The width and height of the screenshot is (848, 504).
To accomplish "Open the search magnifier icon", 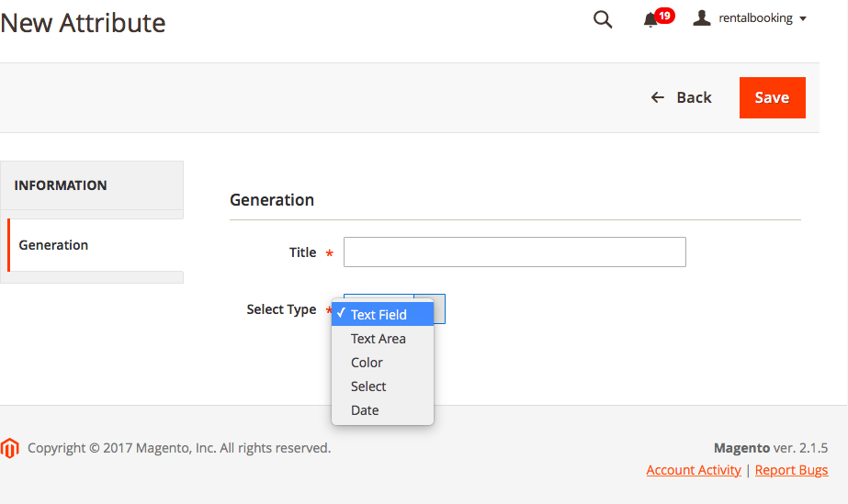I will tap(603, 19).
